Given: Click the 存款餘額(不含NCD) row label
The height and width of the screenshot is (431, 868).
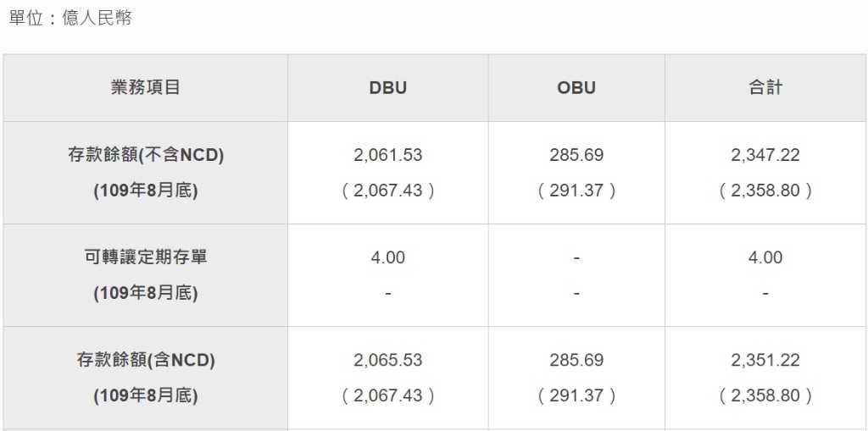Looking at the screenshot, I should pyautogui.click(x=146, y=155).
